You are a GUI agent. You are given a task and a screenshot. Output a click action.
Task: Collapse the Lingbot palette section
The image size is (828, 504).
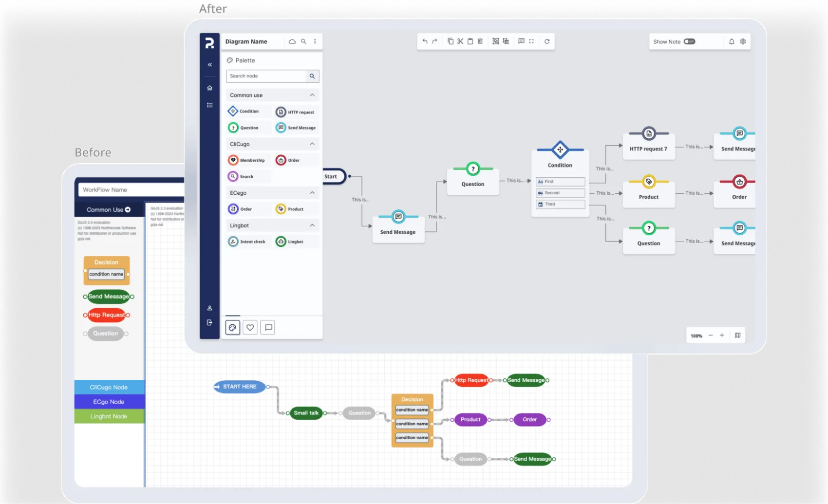(x=312, y=225)
